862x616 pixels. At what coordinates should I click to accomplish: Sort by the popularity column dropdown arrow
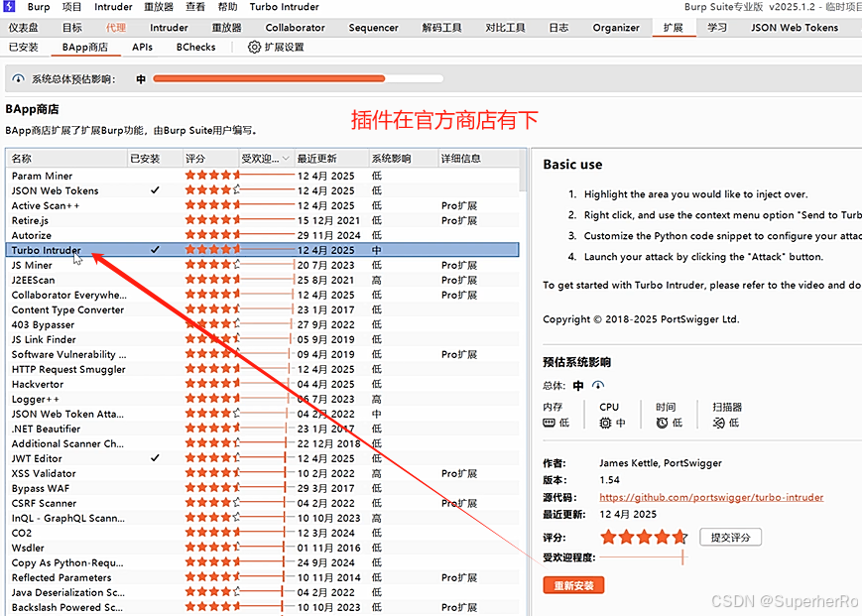point(286,159)
